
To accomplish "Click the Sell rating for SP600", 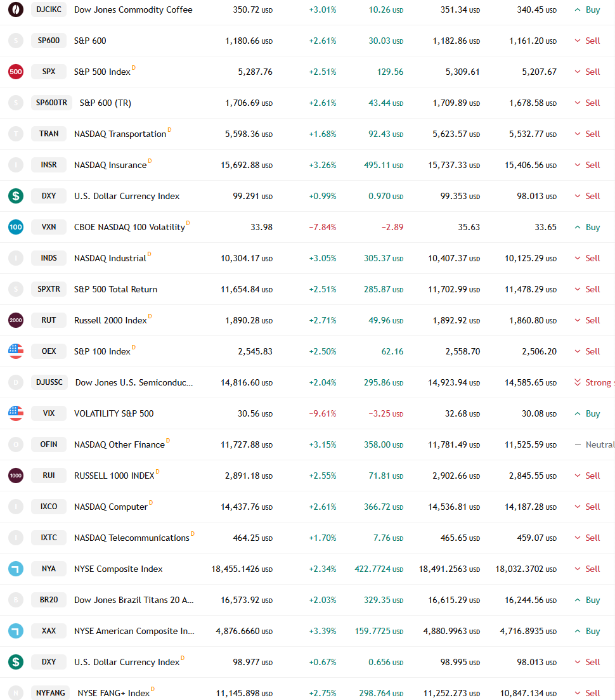I will (x=587, y=41).
